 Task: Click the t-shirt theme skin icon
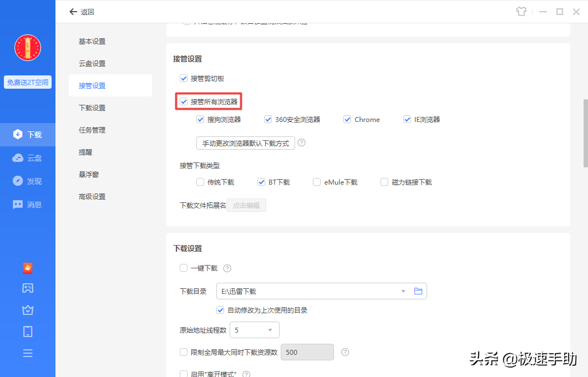(521, 11)
